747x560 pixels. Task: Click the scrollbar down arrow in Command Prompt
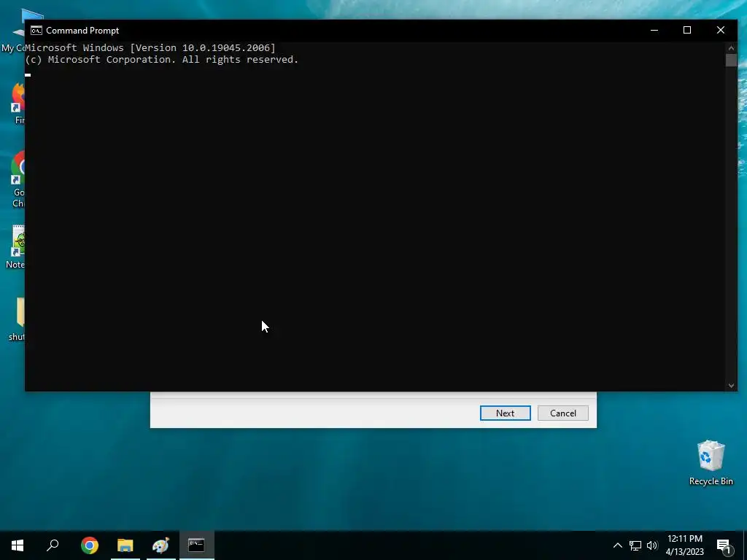[731, 386]
